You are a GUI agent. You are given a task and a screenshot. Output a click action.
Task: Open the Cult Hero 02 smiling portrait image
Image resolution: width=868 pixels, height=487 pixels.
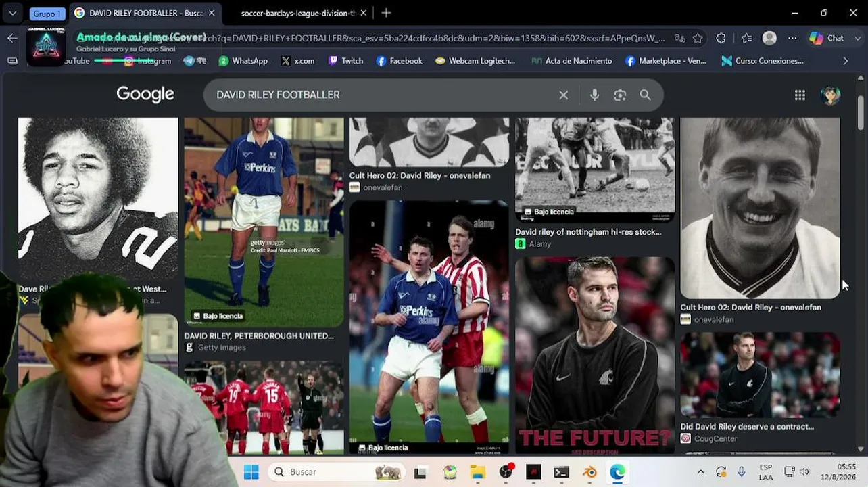tap(760, 208)
